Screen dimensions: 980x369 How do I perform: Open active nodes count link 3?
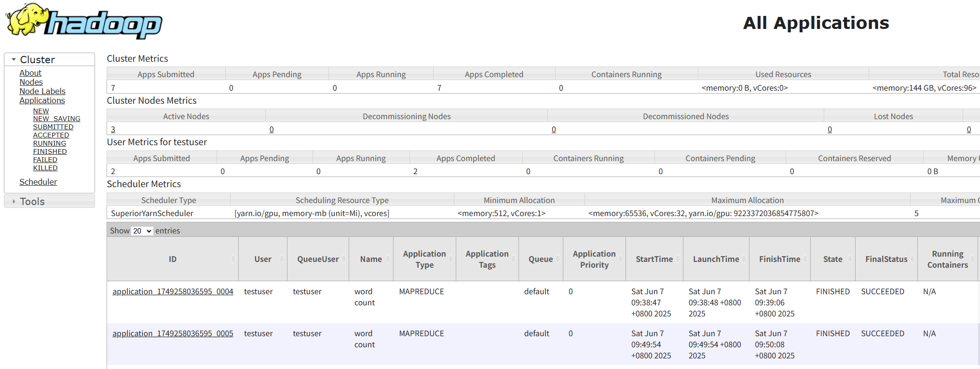click(113, 129)
